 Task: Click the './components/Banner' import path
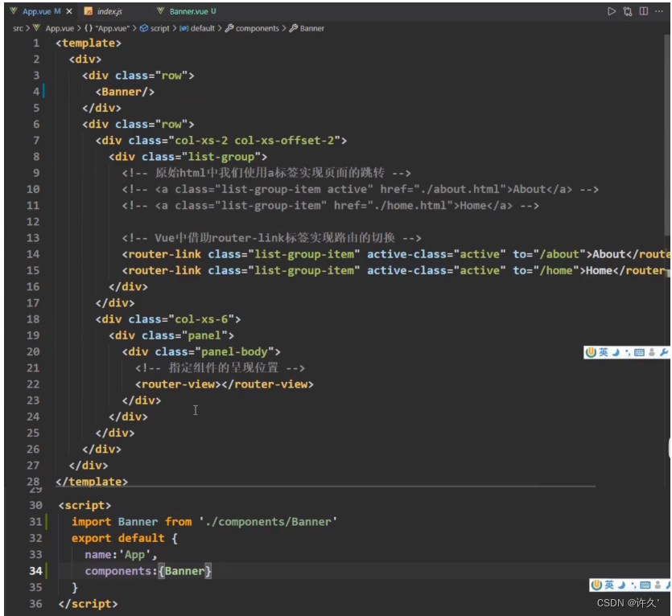pos(268,522)
